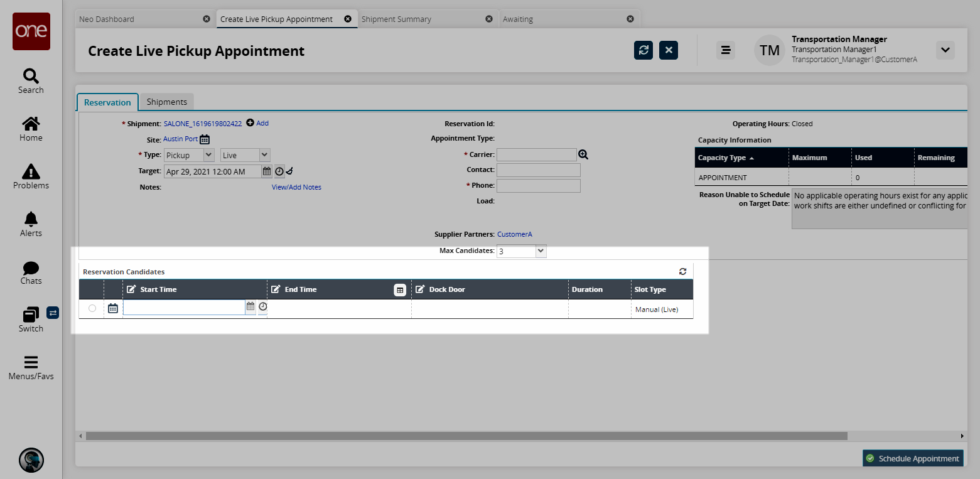Refresh the Reservation Candidates list
Screen dimensions: 980x479
[x=682, y=272]
